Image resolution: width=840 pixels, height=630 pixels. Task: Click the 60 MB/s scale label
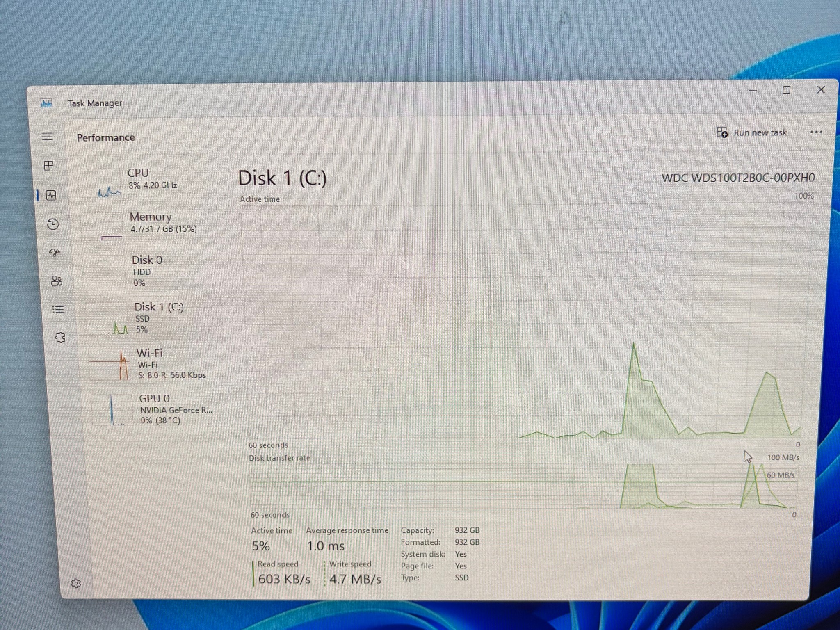(x=781, y=475)
